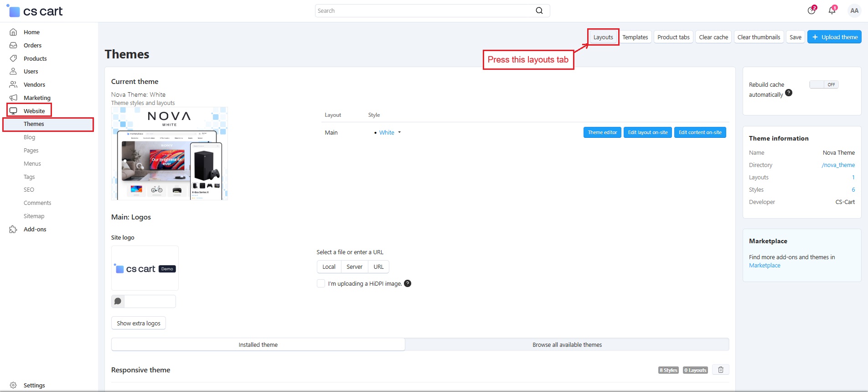Delete the Responsive theme via trash icon

[x=721, y=370]
